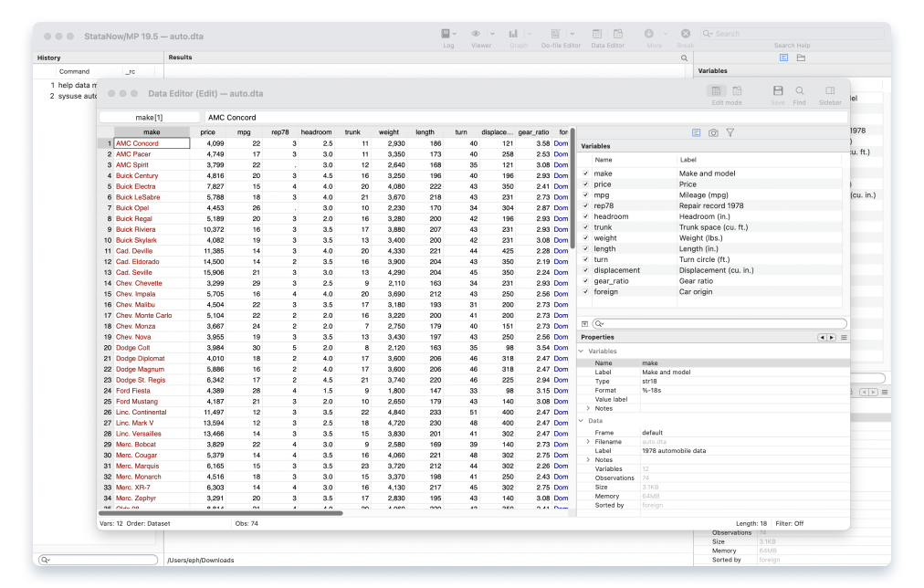Open the Log tool in Stata toolbar

point(446,34)
